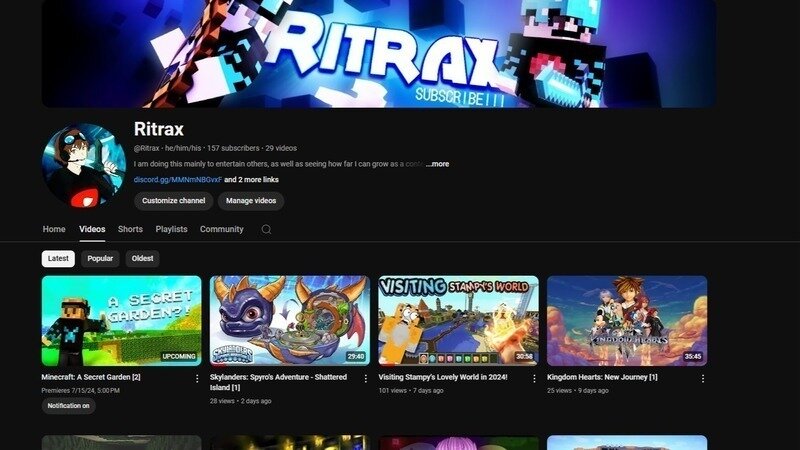This screenshot has height=450, width=800.
Task: Open options menu for Visiting Stampy's Lovely World
Action: tap(534, 379)
